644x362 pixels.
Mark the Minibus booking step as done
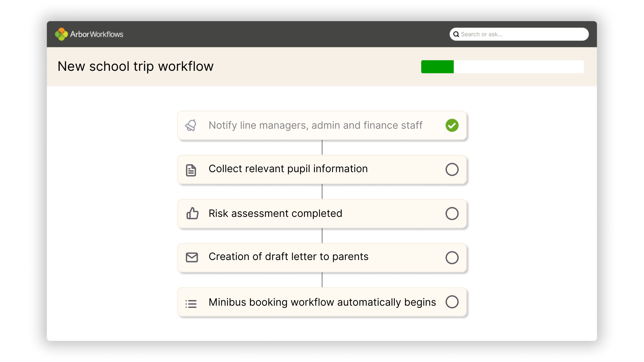point(452,302)
